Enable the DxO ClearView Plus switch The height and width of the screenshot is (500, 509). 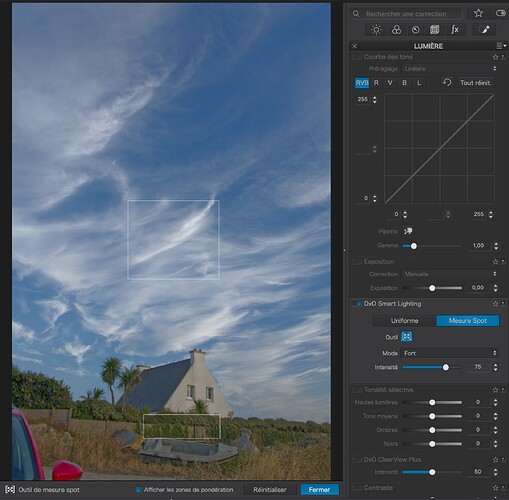pyautogui.click(x=357, y=460)
